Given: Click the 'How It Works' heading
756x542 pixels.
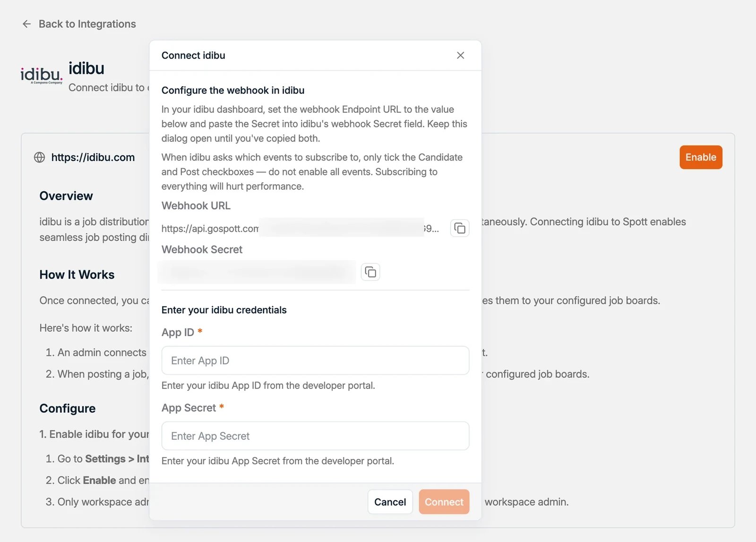Looking at the screenshot, I should pyautogui.click(x=77, y=275).
